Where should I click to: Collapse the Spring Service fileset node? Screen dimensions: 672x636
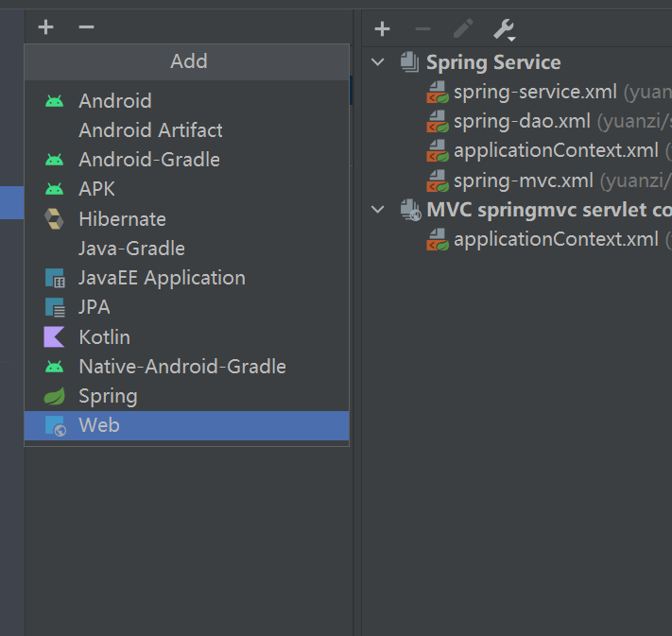(x=377, y=62)
